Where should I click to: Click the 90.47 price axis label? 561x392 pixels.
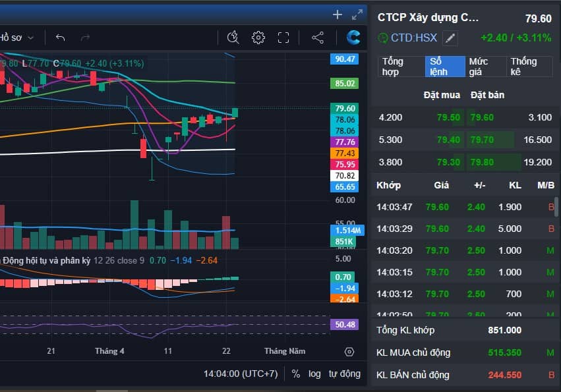[345, 59]
